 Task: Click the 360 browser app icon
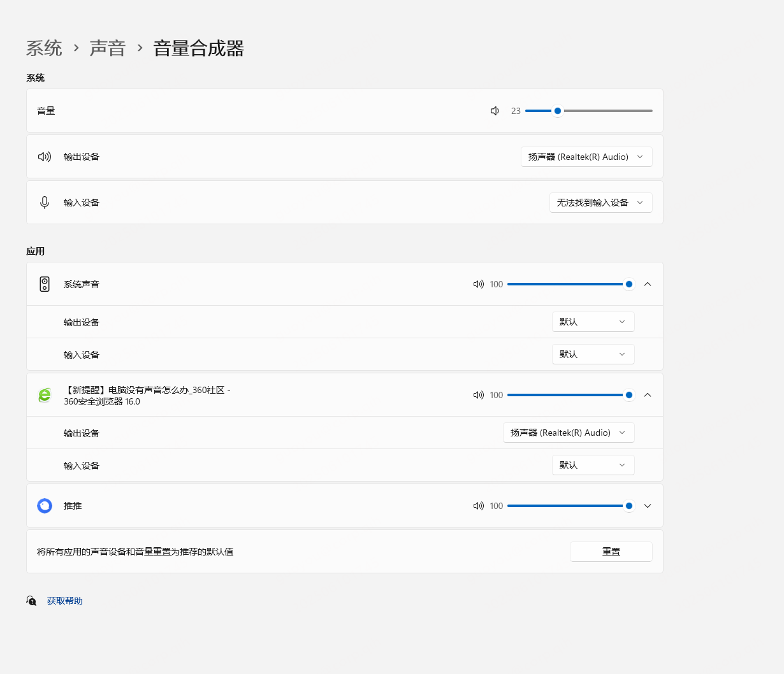[x=45, y=395]
